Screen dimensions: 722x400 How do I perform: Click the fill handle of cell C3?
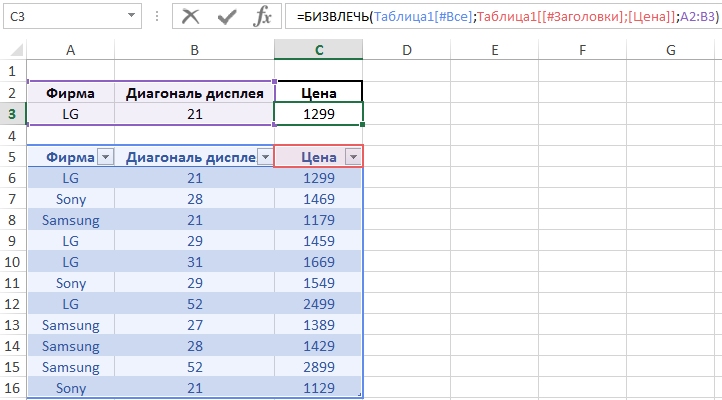pos(362,124)
